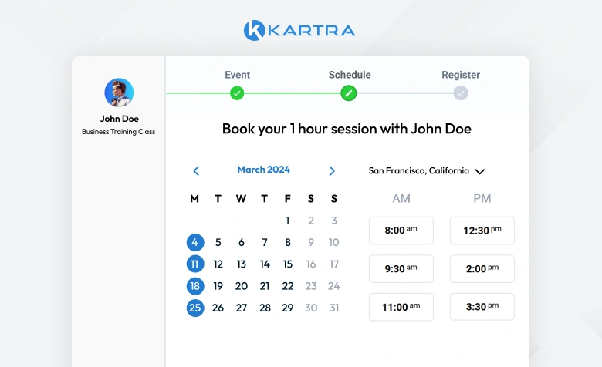Click John Doe's profile avatar

119,93
